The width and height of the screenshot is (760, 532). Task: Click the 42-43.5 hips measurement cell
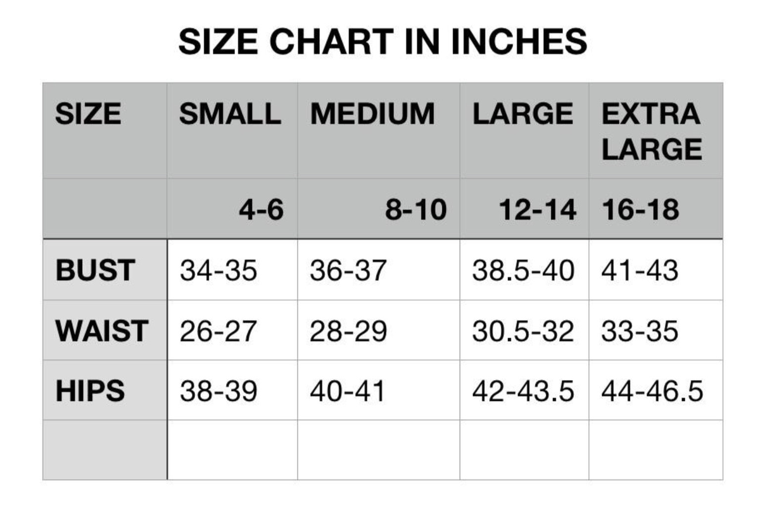click(524, 390)
